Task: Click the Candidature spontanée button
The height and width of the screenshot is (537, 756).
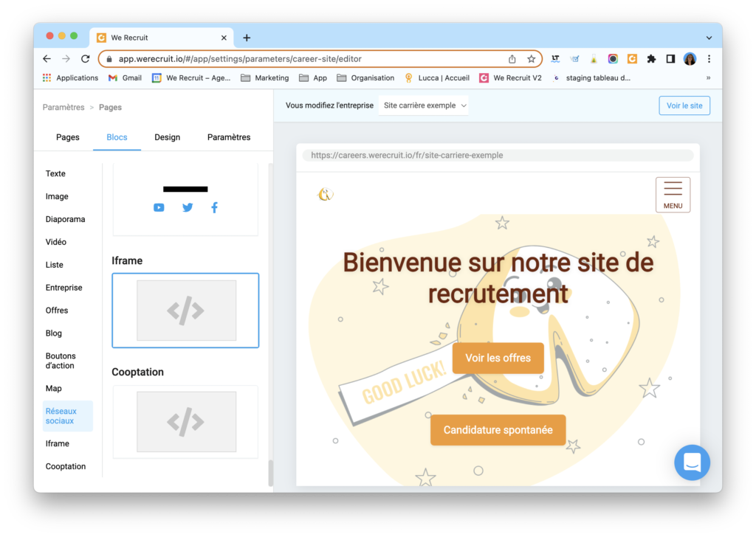Action: click(x=498, y=429)
